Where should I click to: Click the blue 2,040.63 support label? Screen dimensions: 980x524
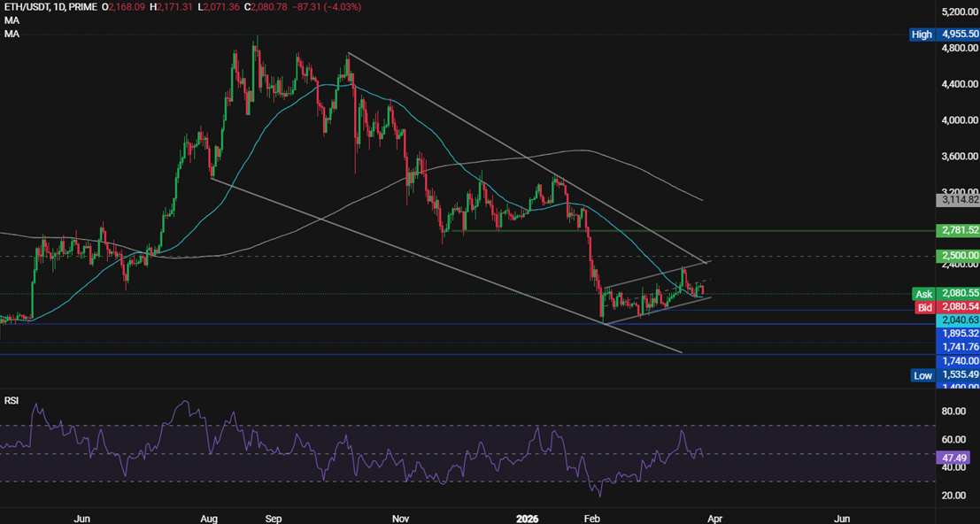pos(959,320)
